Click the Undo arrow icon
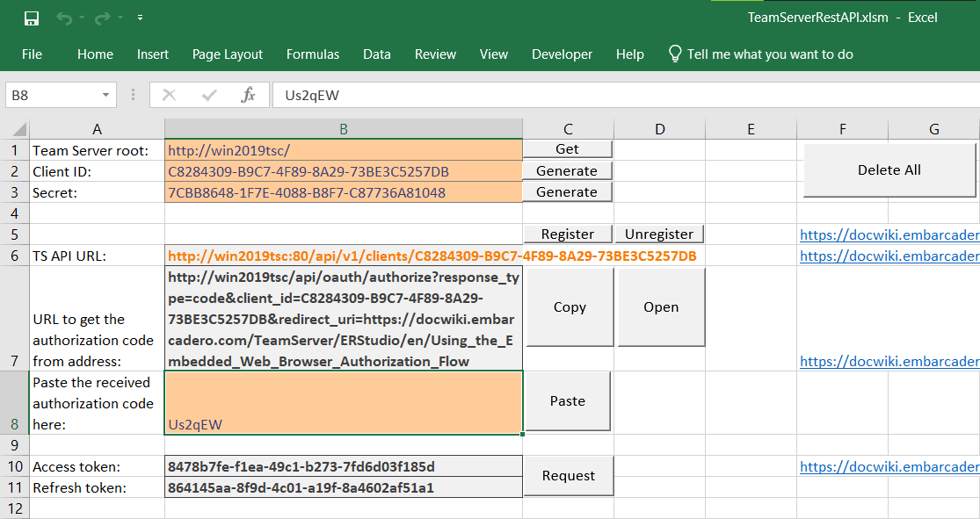This screenshot has height=519, width=980. coord(64,18)
